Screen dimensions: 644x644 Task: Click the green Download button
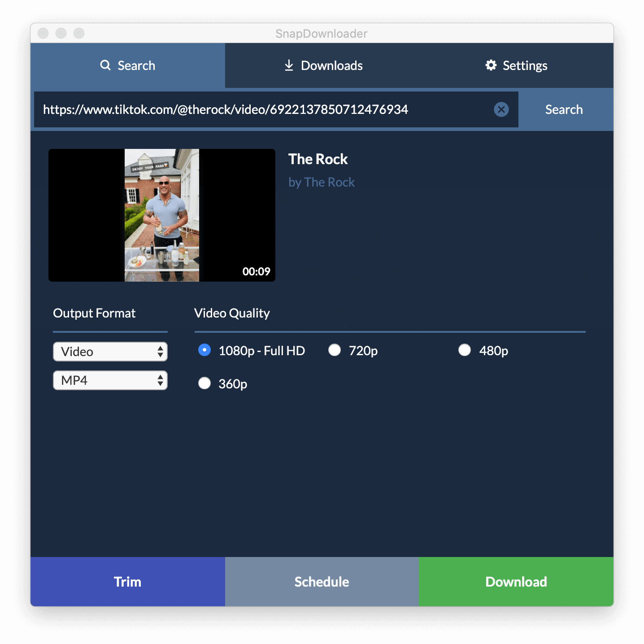pyautogui.click(x=516, y=582)
